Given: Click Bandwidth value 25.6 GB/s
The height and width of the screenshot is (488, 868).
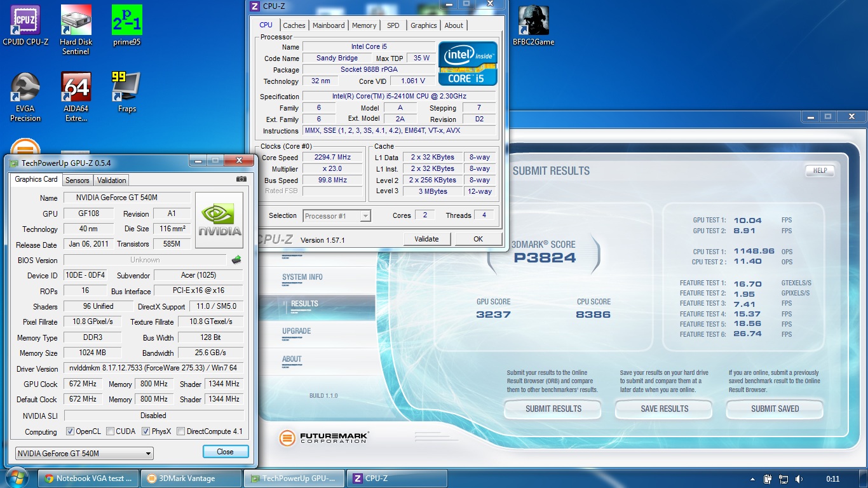Looking at the screenshot, I should (210, 353).
